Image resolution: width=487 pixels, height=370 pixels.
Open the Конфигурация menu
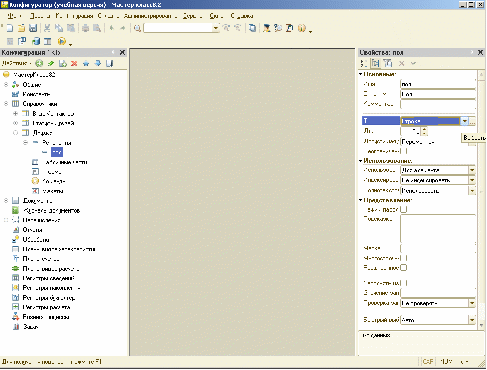coord(74,16)
